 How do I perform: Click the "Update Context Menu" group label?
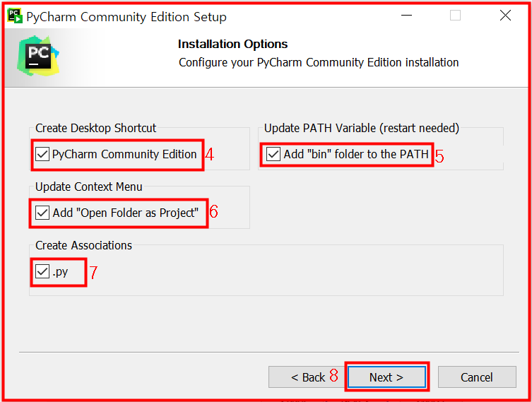click(89, 187)
